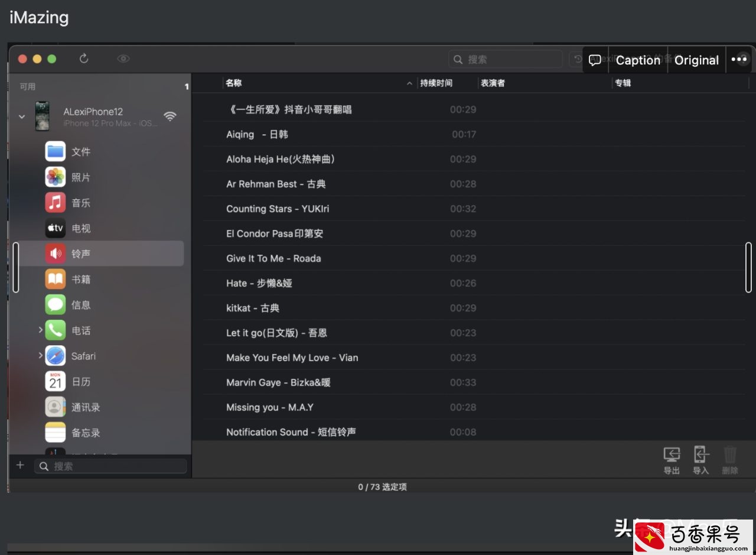Open the Music (音乐) sidebar item

point(97,203)
